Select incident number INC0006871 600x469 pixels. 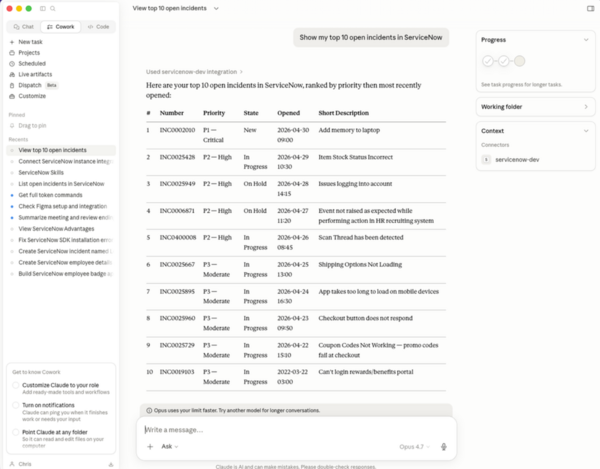tap(177, 211)
